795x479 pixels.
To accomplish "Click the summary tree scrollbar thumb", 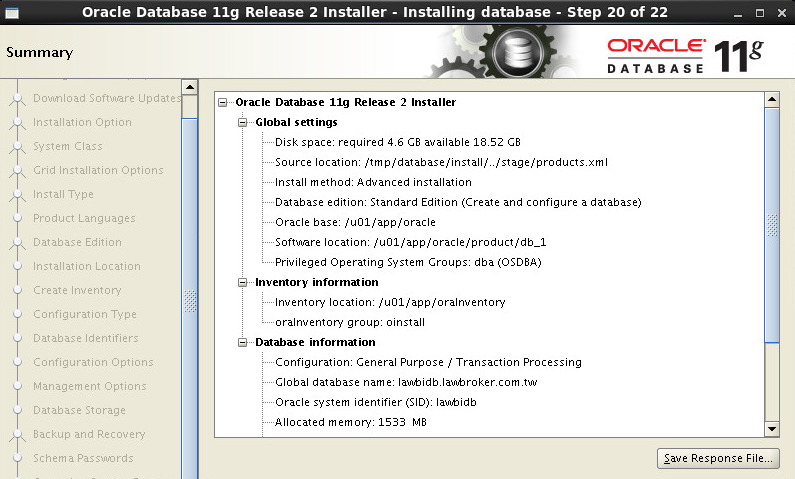I will pos(772,225).
